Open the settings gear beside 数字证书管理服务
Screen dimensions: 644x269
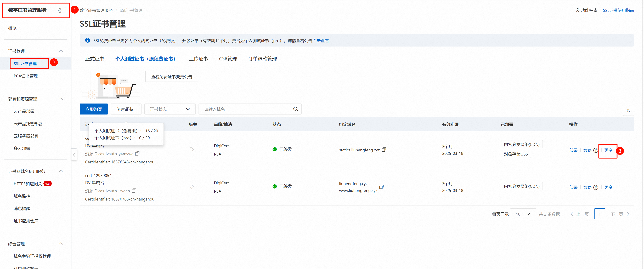click(60, 10)
